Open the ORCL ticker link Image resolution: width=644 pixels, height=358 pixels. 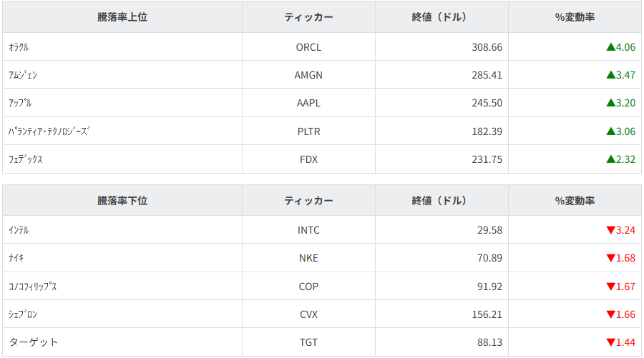(x=308, y=47)
